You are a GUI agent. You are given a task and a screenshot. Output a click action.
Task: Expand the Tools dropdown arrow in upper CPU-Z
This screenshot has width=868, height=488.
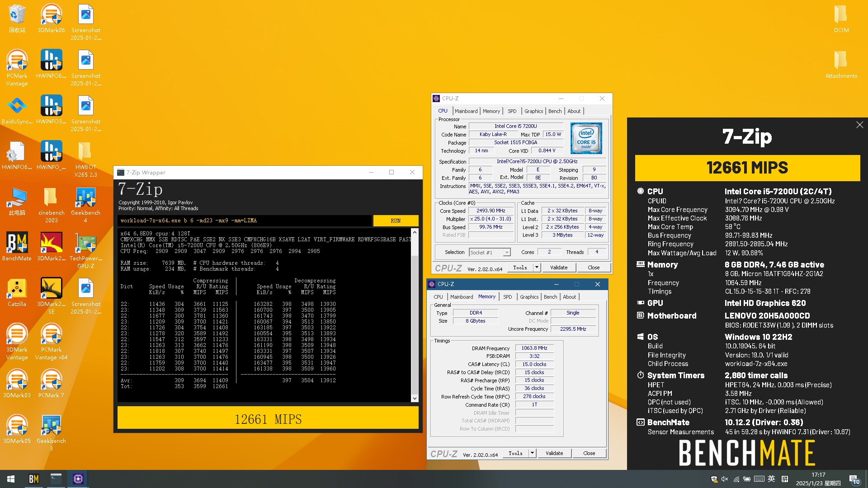pos(537,267)
